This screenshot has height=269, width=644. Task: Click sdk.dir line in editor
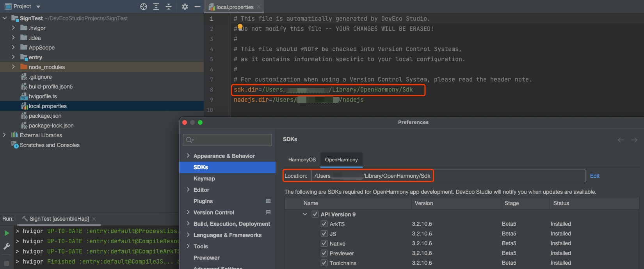(x=323, y=90)
